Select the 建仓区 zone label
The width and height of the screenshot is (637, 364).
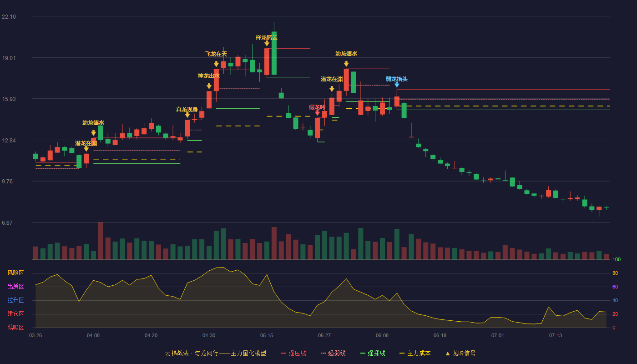click(x=15, y=314)
